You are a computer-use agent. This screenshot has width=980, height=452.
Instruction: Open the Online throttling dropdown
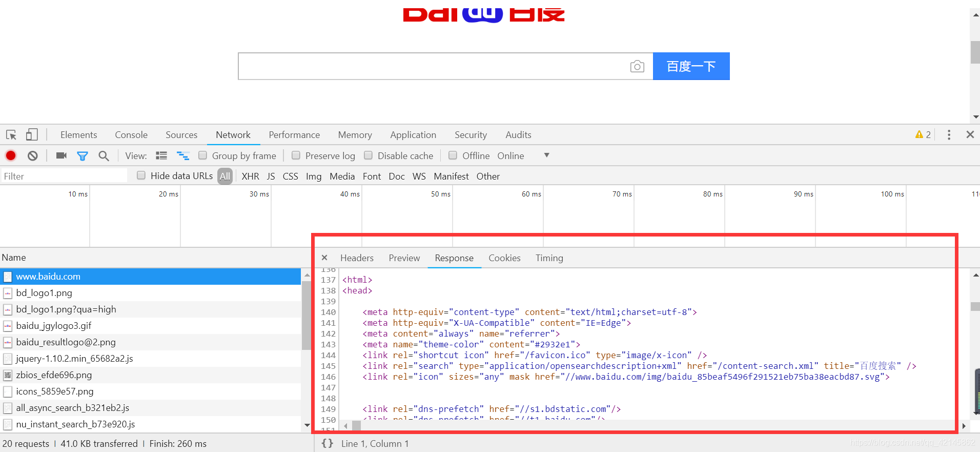tap(523, 155)
